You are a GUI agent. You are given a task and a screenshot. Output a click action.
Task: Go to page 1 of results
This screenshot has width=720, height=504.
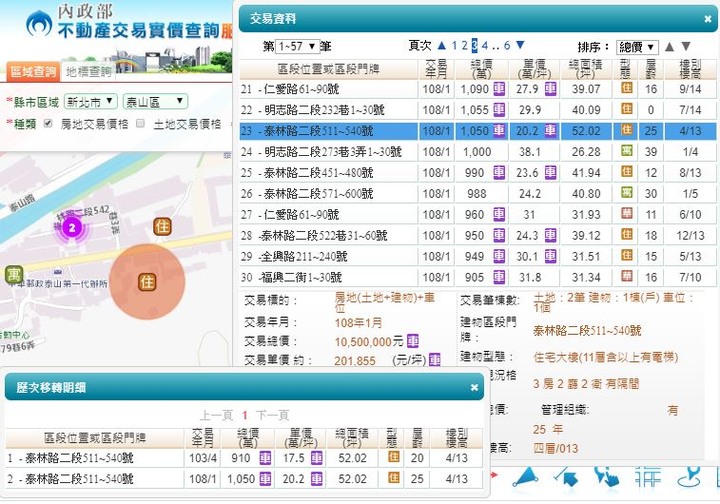(454, 45)
